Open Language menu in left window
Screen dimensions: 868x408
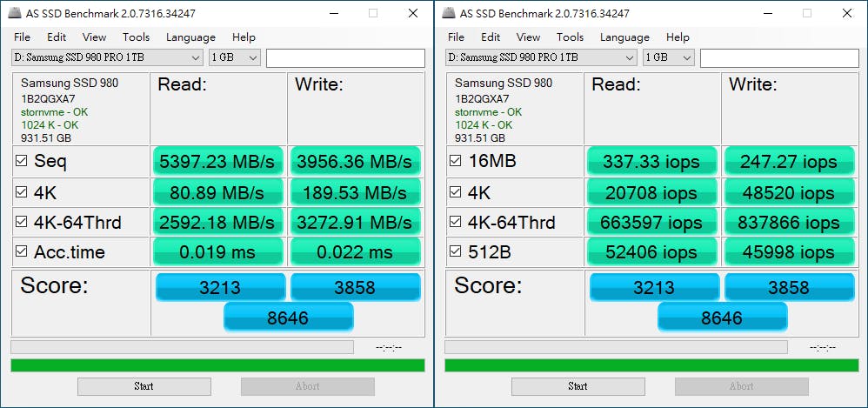(190, 37)
